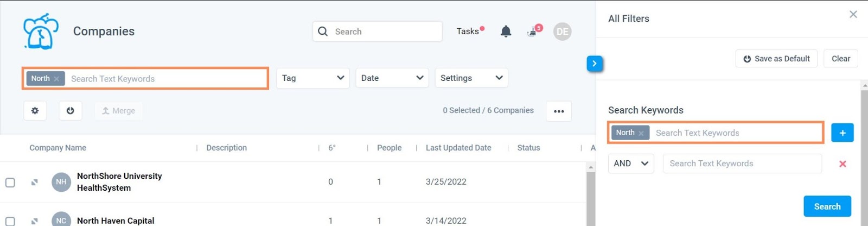This screenshot has height=226, width=868.
Task: Remove the North tag in All Filters panel
Action: tap(641, 133)
